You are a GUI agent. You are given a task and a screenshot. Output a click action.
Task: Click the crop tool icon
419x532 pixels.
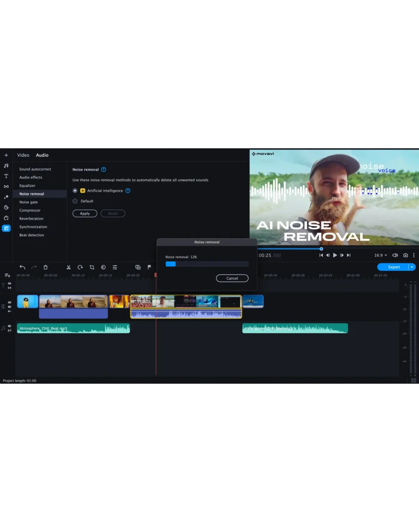point(92,267)
